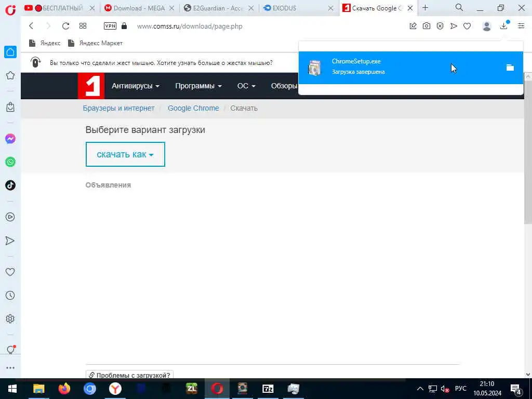Image resolution: width=532 pixels, height=399 pixels.
Task: Click the Comss red logo
Action: click(91, 86)
